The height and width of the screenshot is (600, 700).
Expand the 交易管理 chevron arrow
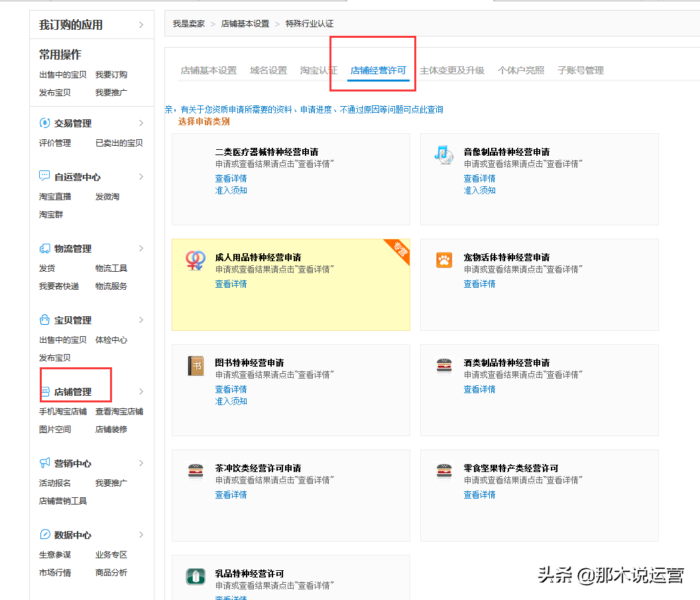coord(141,123)
